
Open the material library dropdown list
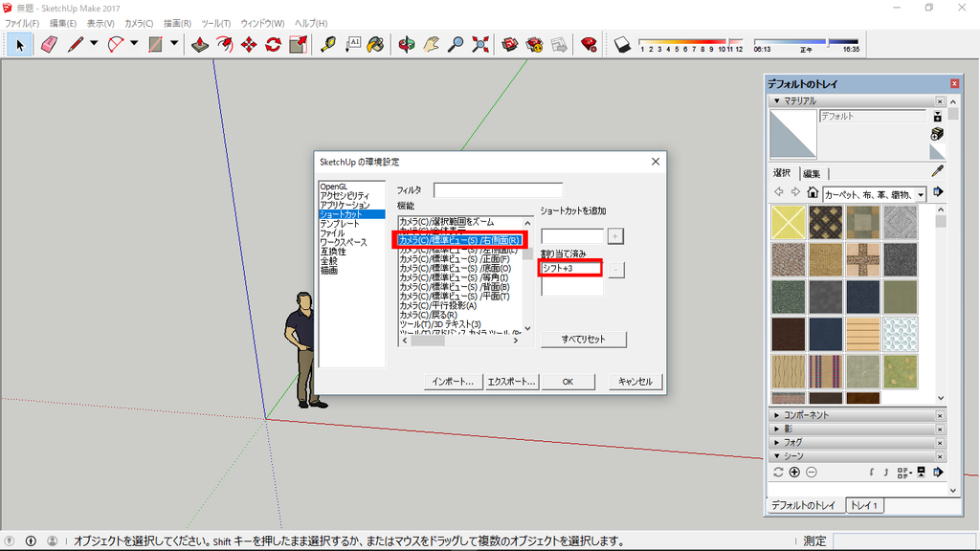point(921,194)
